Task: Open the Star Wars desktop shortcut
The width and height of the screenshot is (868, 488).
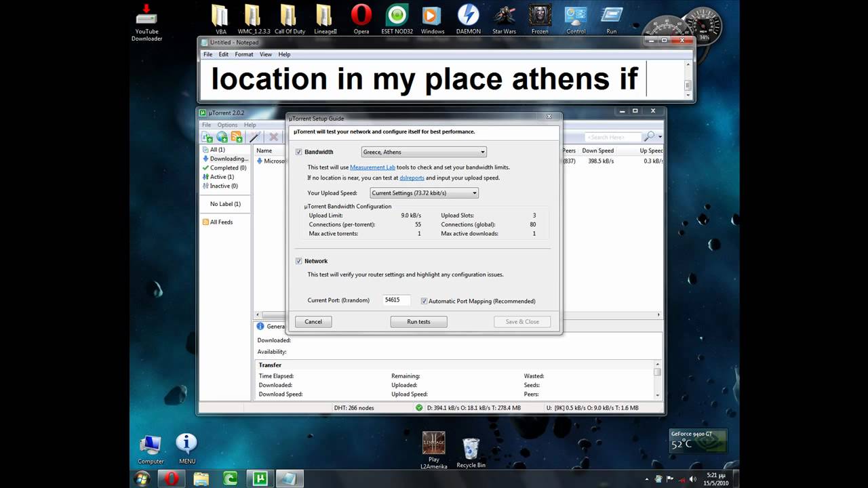Action: (504, 20)
